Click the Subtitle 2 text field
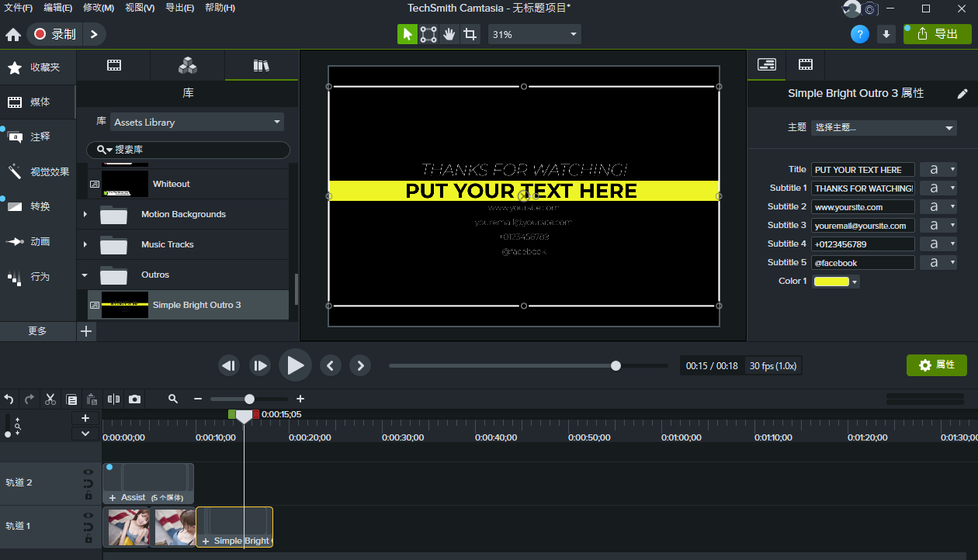 (863, 207)
